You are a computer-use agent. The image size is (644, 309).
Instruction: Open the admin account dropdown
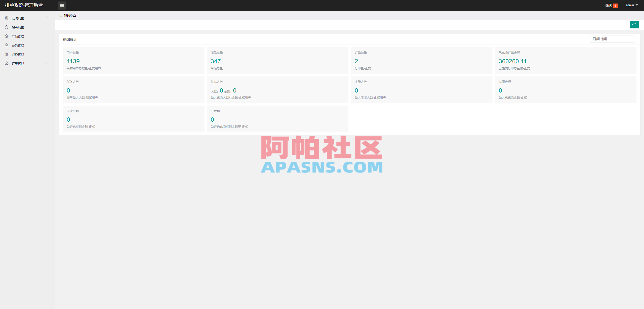coord(631,5)
